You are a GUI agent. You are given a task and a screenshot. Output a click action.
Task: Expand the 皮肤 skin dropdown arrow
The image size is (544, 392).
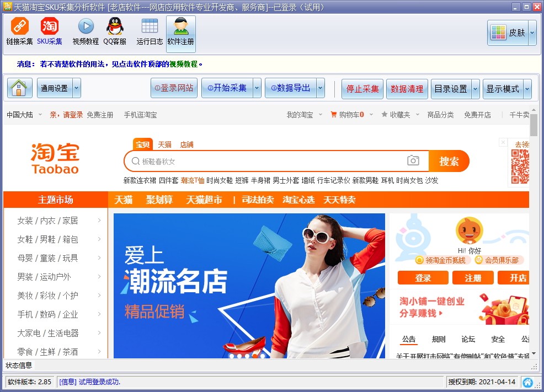click(x=532, y=33)
